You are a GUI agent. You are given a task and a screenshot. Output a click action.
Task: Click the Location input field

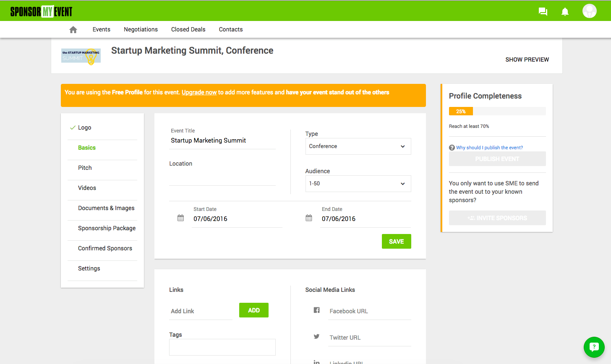click(222, 177)
